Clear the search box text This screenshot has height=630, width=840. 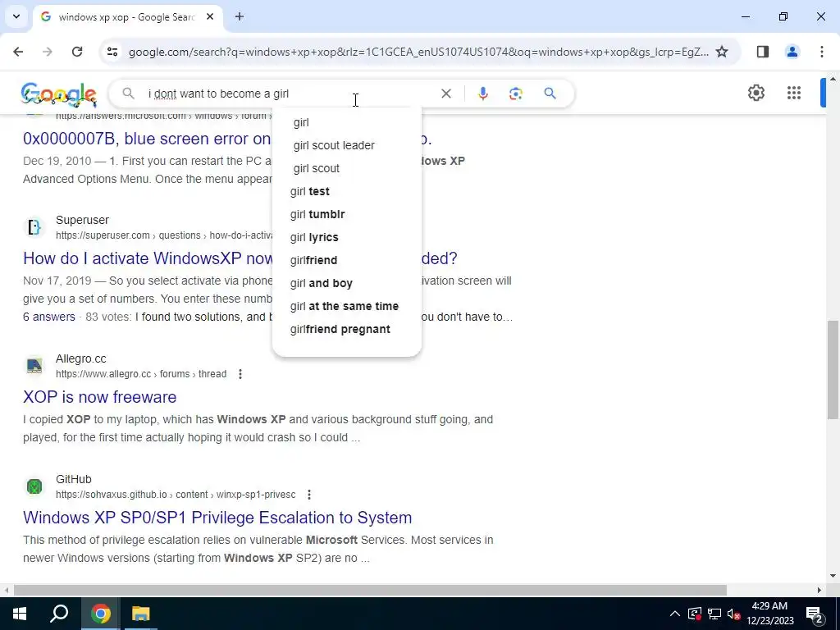tap(445, 94)
